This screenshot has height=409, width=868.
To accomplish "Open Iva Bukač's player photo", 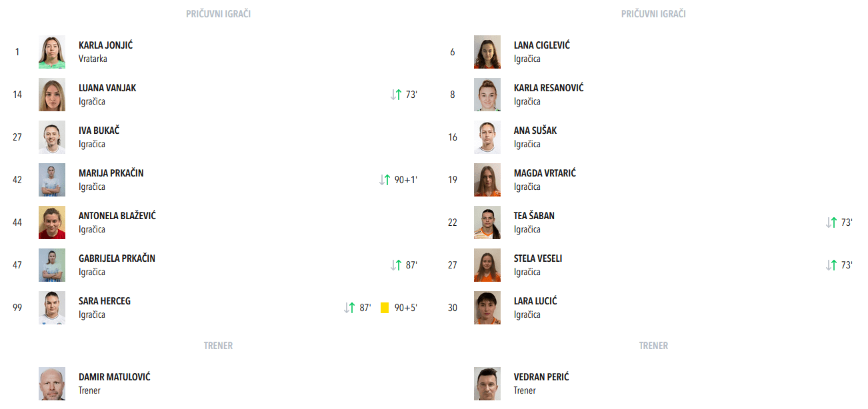I will click(x=52, y=137).
